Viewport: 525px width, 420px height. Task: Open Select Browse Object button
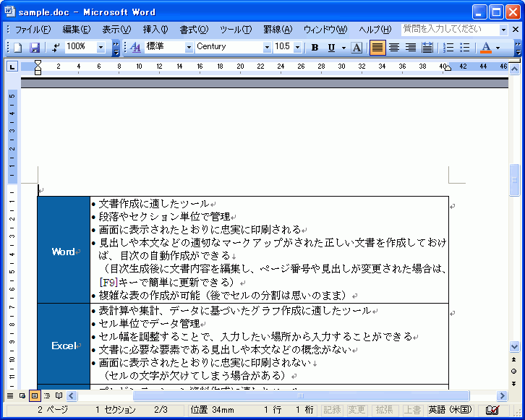pos(514,371)
